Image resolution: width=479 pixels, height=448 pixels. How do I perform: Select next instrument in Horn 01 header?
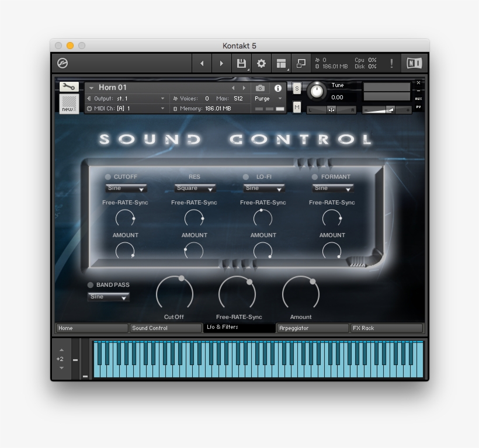tap(244, 88)
